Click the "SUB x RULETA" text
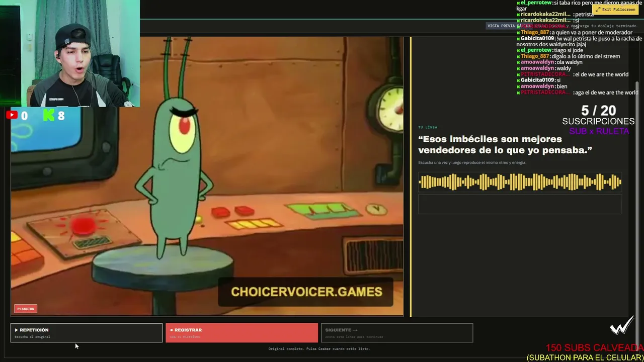This screenshot has height=362, width=644. click(x=599, y=131)
